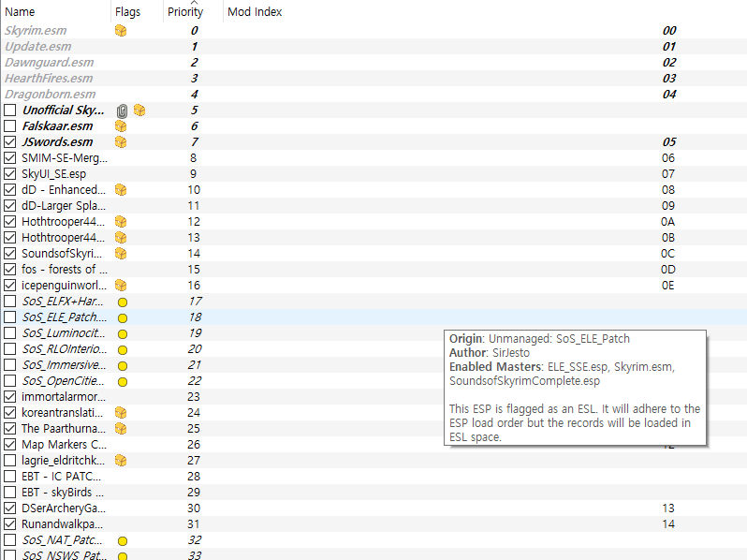This screenshot has height=560, width=747.
Task: Select the SoS_ELE_Patch plugin entry
Action: coord(64,317)
